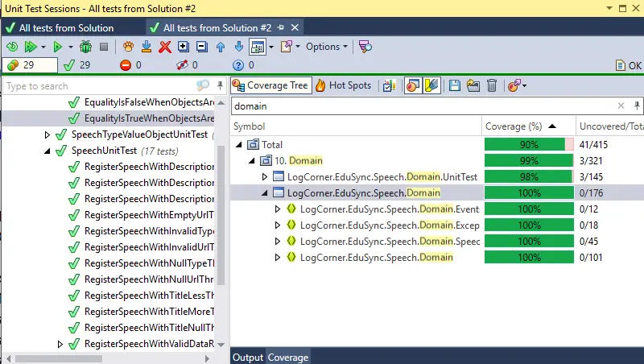Toggle code highlighting marker button
The height and width of the screenshot is (364, 644).
(x=431, y=85)
